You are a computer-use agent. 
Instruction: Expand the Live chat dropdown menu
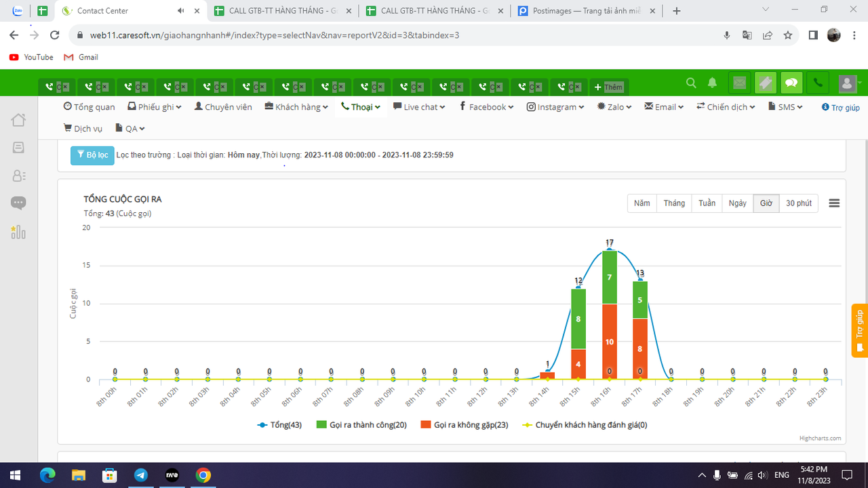coord(420,107)
